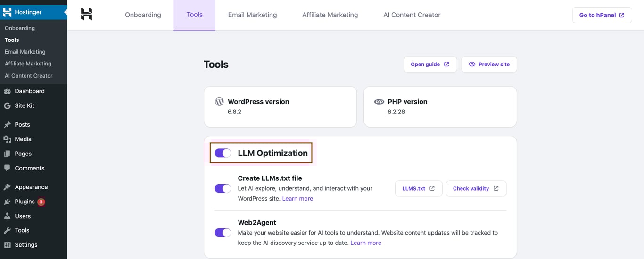Screen dimensions: 644x259
Task: Click the Web2Agent heading text
Action: tap(257, 223)
